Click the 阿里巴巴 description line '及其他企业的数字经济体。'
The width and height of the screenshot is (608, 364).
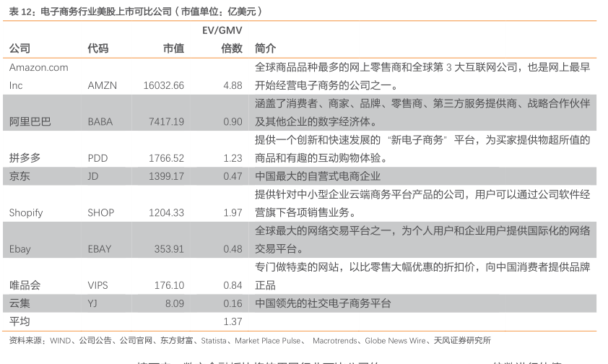[x=316, y=122]
